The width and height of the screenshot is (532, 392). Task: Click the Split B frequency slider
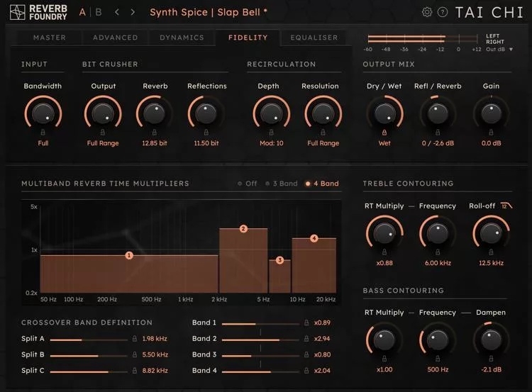pyautogui.click(x=89, y=356)
